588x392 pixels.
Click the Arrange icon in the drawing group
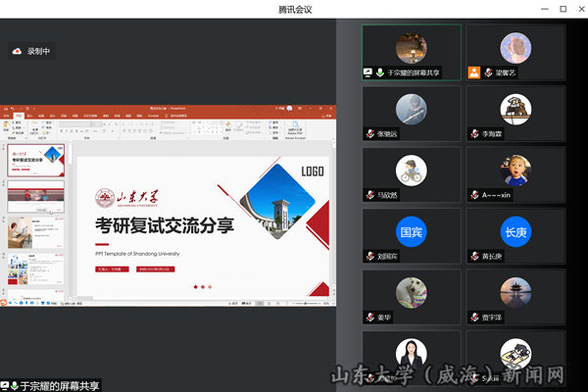(x=228, y=126)
